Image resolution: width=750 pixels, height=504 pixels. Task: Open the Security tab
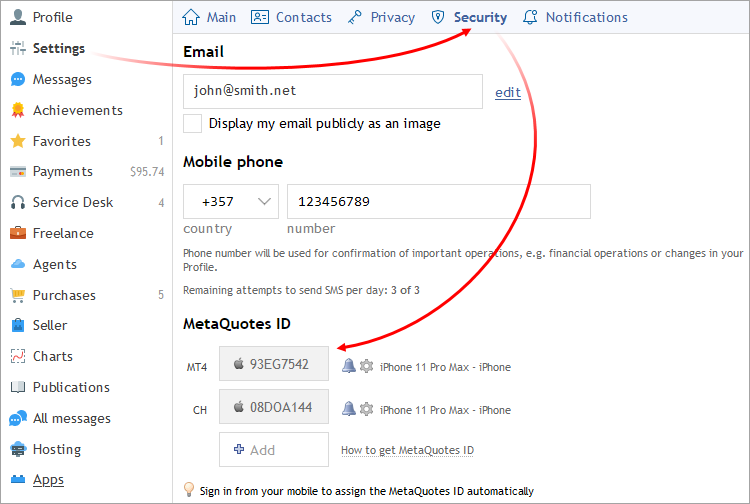tap(469, 17)
